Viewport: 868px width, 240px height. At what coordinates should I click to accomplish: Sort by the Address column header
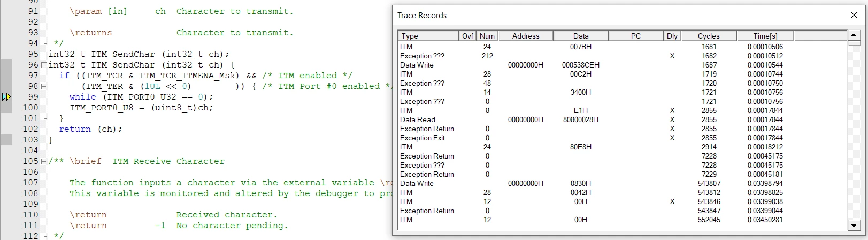(x=526, y=36)
